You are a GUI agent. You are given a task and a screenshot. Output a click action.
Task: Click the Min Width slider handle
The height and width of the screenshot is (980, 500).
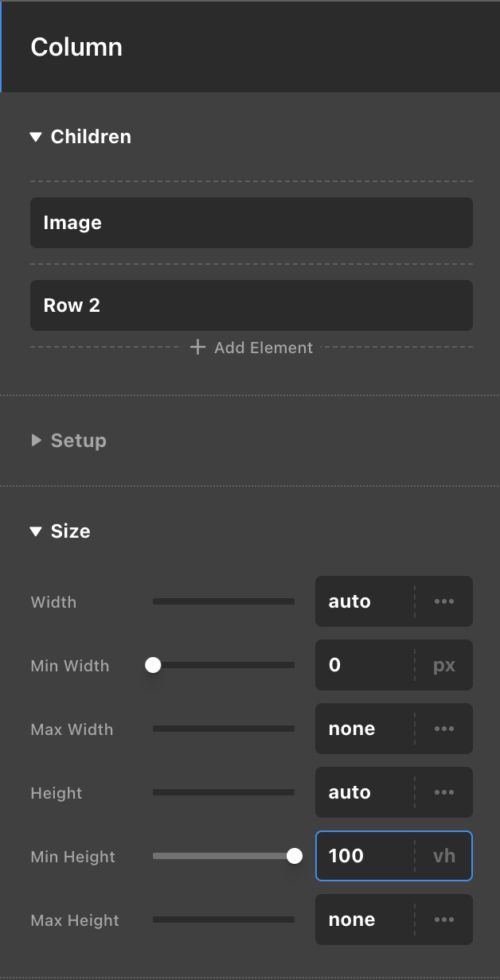pos(153,665)
